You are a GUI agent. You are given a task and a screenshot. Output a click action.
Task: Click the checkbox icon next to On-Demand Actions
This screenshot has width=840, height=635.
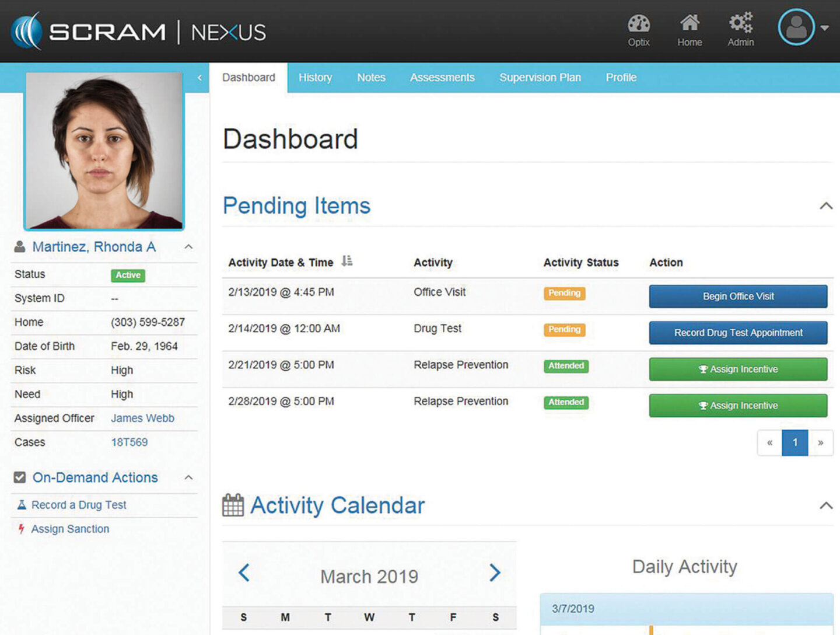click(x=19, y=477)
